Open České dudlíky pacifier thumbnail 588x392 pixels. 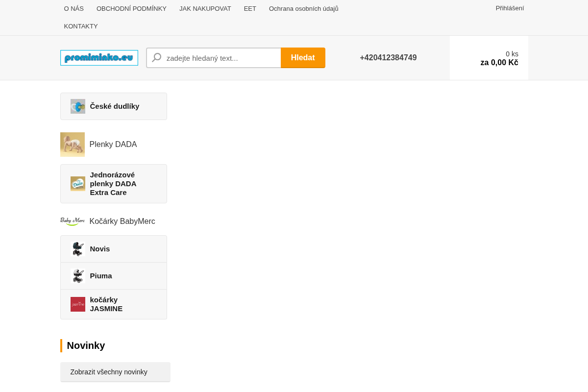click(78, 106)
